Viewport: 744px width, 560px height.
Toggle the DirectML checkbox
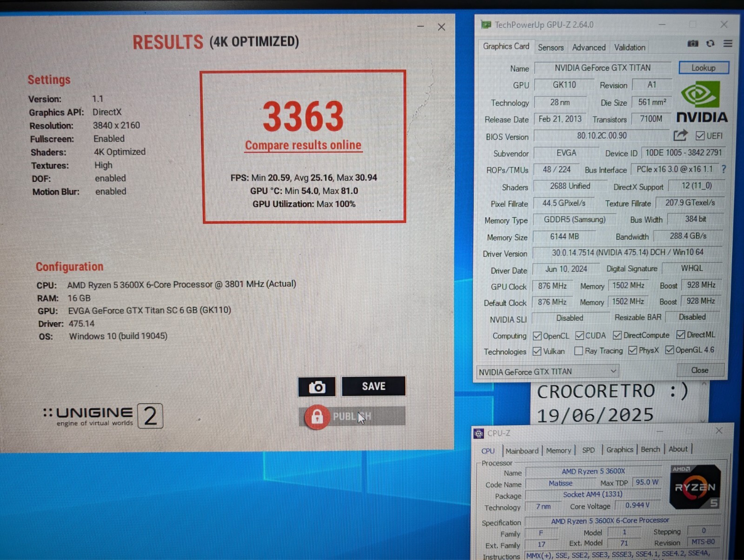681,334
